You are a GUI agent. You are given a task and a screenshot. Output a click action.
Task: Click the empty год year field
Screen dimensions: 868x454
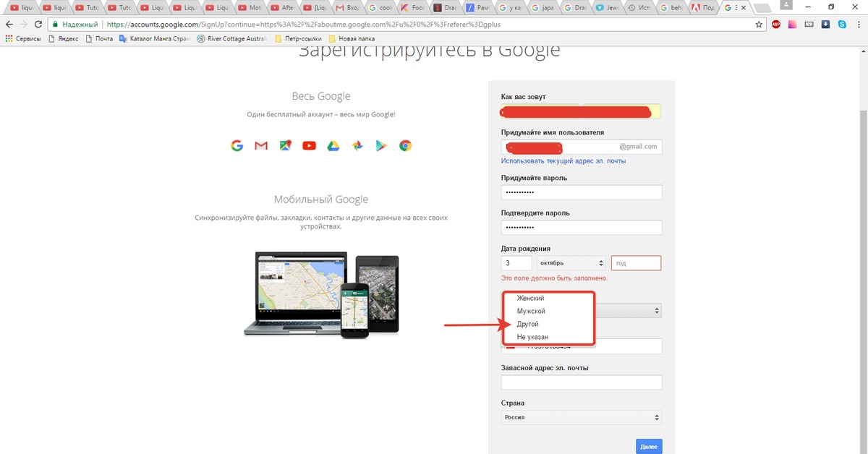[x=636, y=263]
